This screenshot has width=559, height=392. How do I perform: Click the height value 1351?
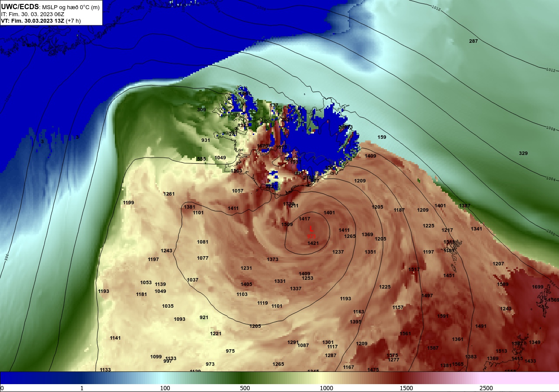pos(370,252)
